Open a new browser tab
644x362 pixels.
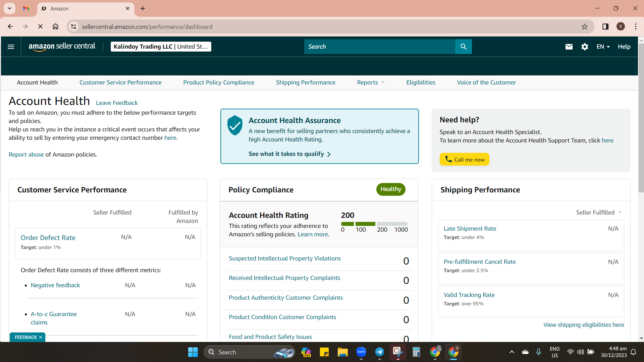pos(143,8)
